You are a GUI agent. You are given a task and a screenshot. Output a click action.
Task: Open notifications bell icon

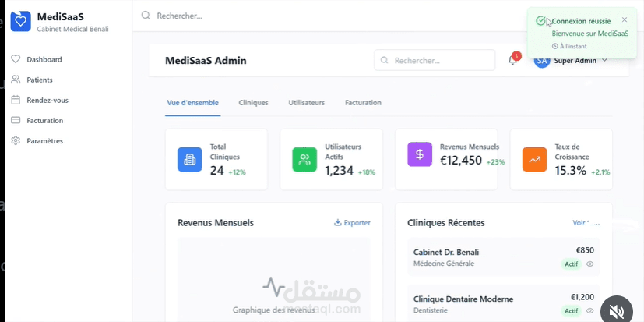(512, 60)
